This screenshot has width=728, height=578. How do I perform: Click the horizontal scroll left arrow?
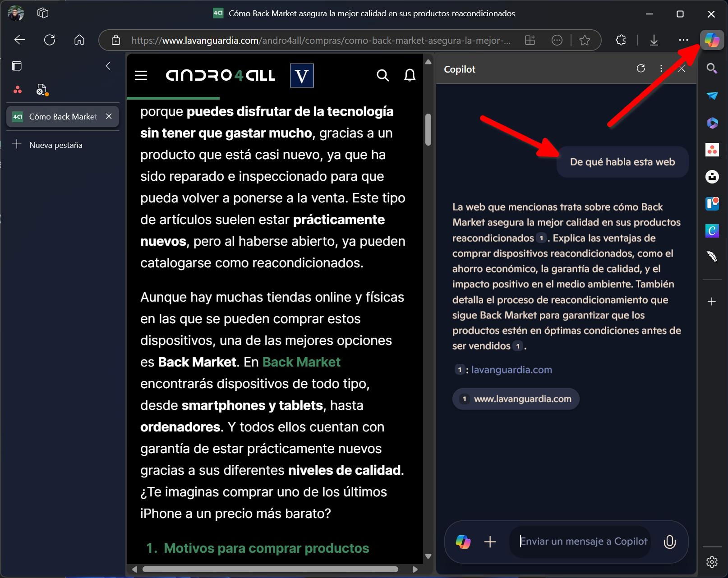pos(134,569)
